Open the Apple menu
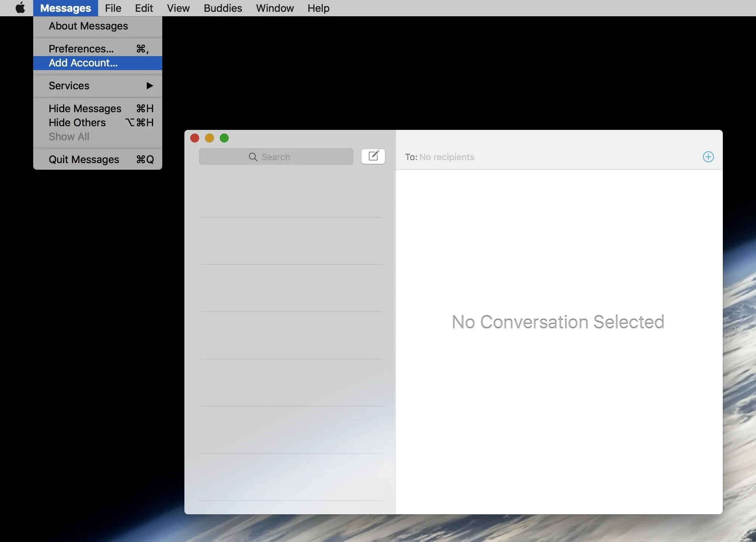756x542 pixels. point(20,8)
